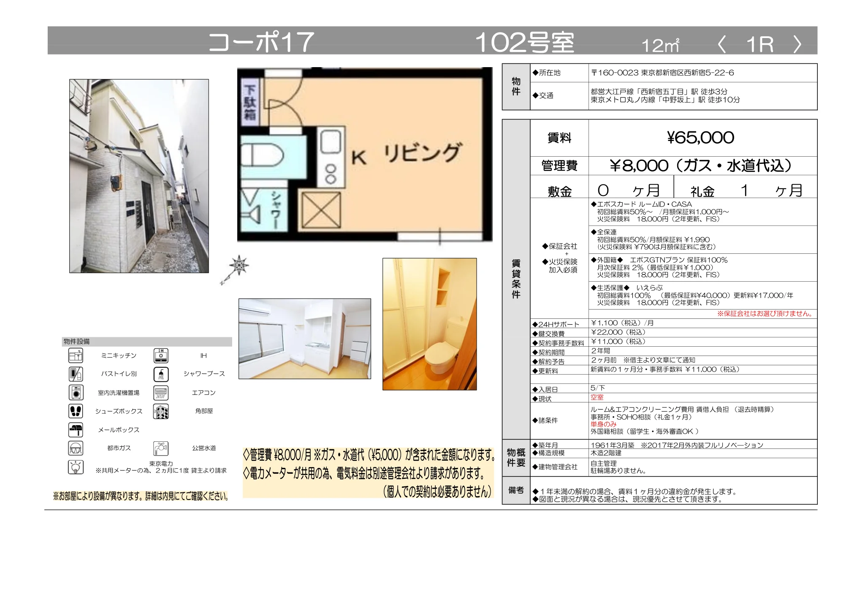The image size is (868, 614).
Task: Select the バストイレ別 icon
Action: coord(76,375)
